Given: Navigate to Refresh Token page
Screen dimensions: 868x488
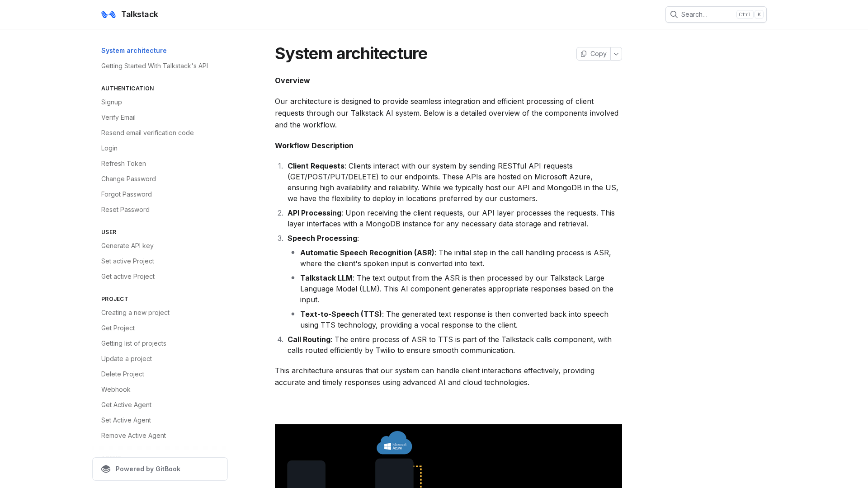Looking at the screenshot, I should point(123,164).
